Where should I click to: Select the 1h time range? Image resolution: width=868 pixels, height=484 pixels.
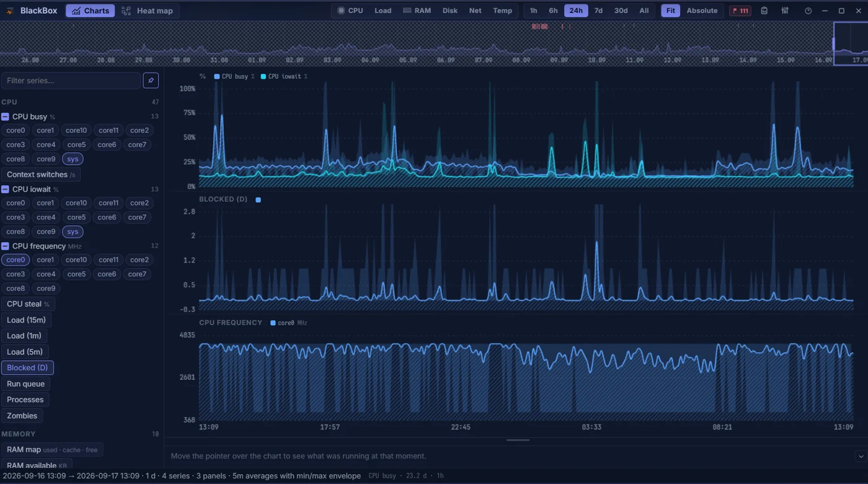pos(533,11)
